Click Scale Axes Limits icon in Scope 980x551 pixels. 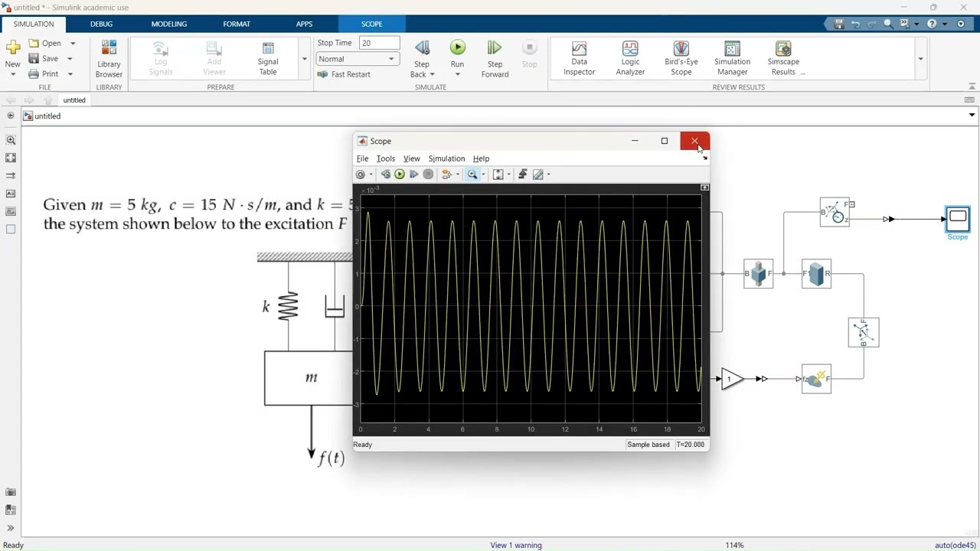(498, 174)
